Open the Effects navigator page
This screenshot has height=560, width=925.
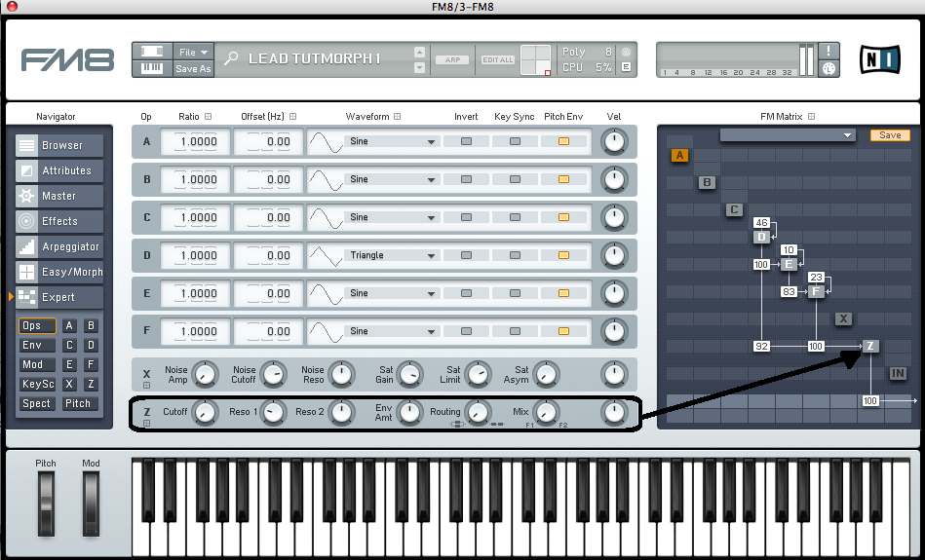coord(59,221)
